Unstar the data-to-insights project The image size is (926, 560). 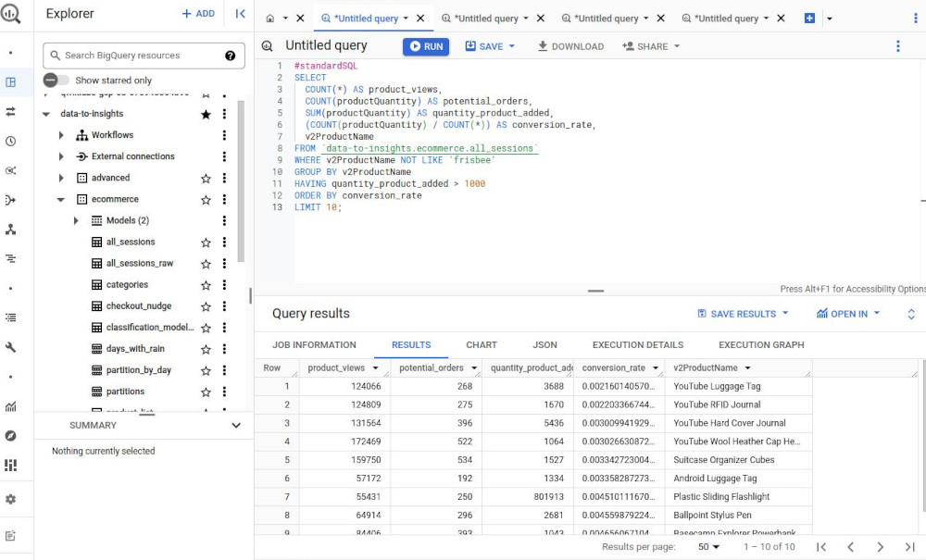206,114
